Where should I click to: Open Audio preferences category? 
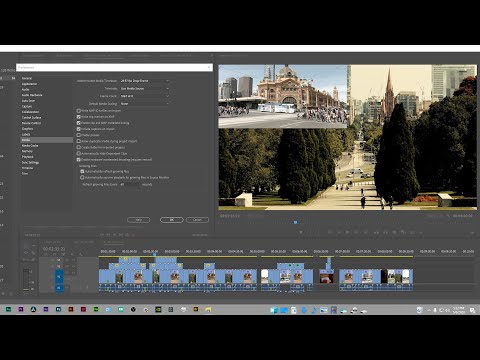point(25,90)
